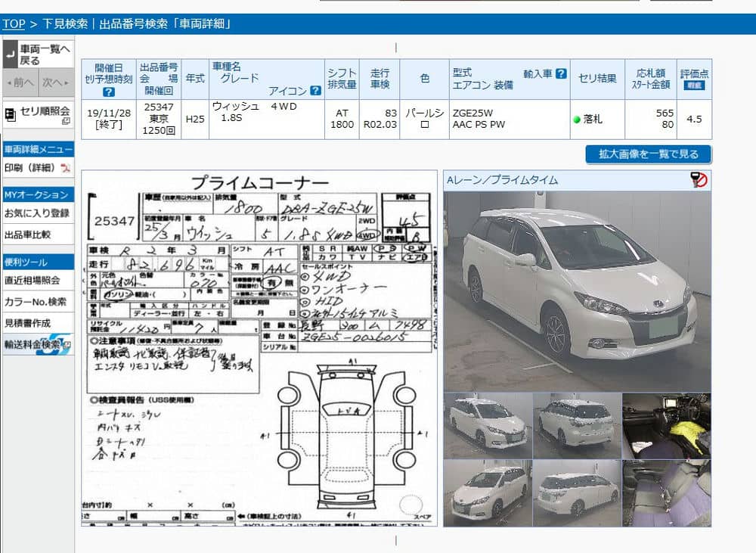Open 出品車比較 menu item
This screenshot has height=553, width=756.
28,235
